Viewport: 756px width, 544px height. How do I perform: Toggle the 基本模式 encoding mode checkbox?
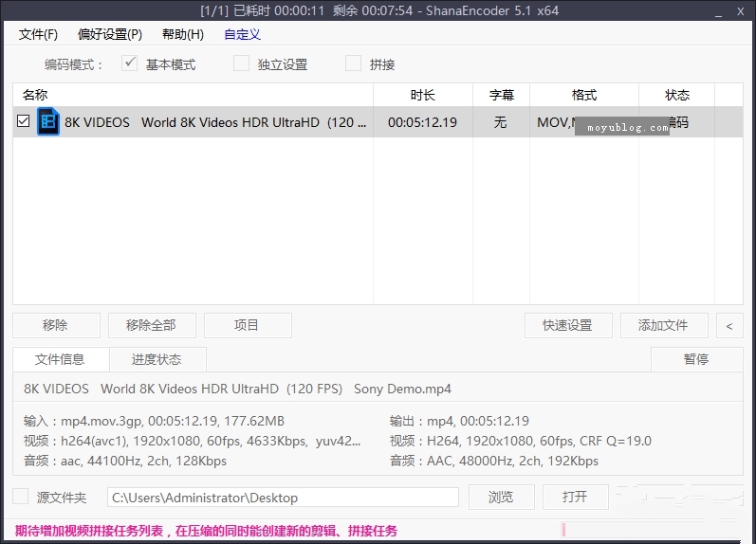[x=129, y=63]
